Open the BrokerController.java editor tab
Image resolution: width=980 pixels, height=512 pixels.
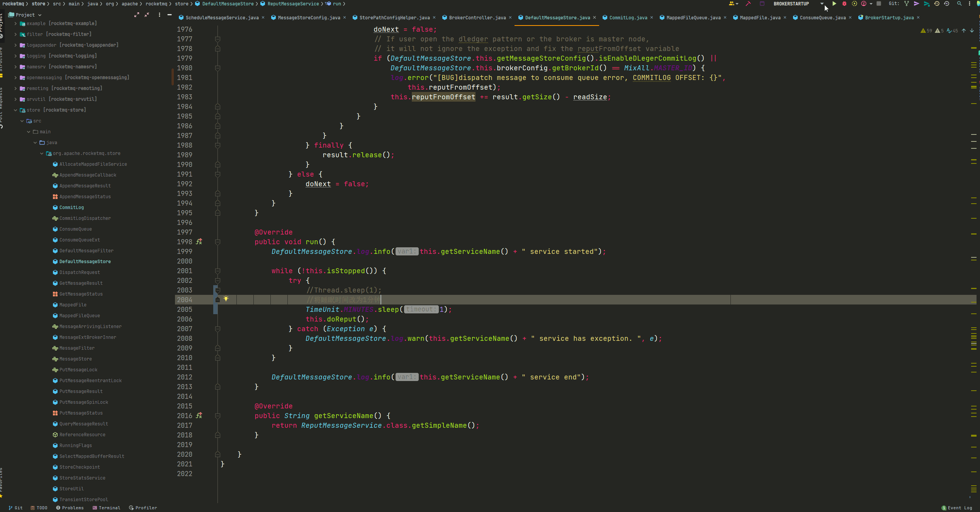pyautogui.click(x=477, y=18)
